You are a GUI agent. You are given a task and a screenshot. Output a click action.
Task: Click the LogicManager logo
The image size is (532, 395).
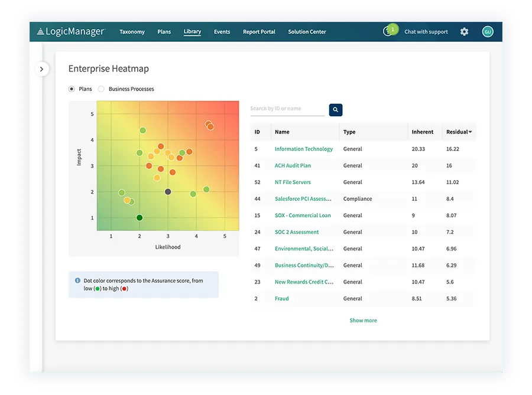[x=71, y=31]
